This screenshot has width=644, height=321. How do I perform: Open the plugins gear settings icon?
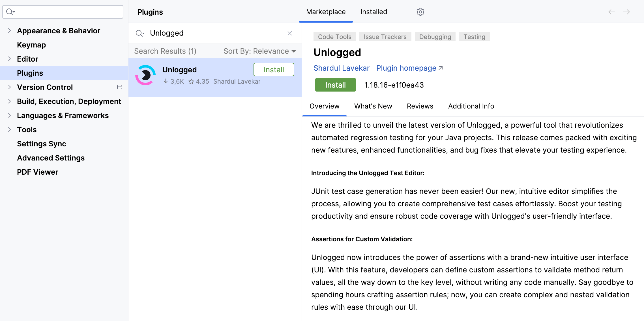tap(420, 12)
